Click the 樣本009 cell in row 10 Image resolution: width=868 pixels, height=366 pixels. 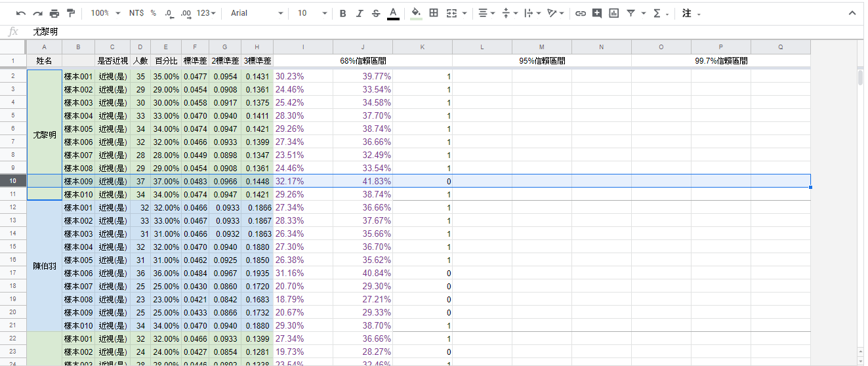pos(79,181)
